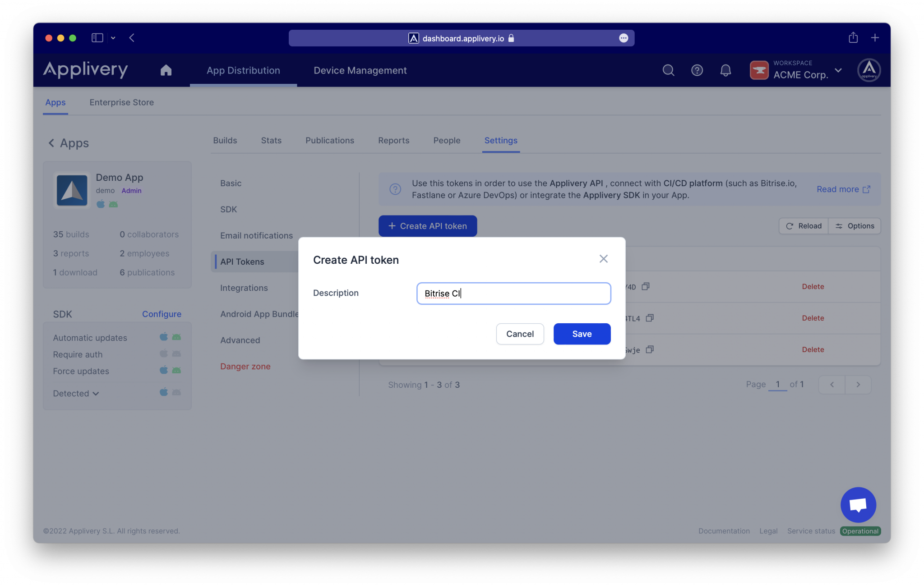Click the Operational service status badge

[x=860, y=531]
